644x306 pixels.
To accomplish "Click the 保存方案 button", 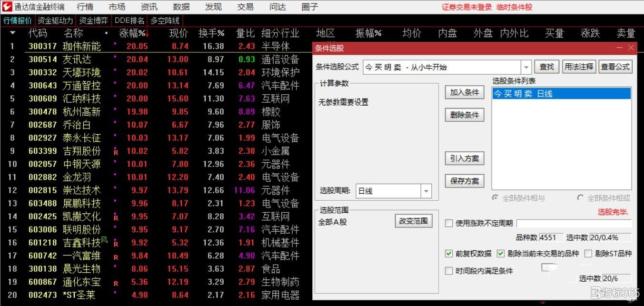I will click(x=465, y=181).
